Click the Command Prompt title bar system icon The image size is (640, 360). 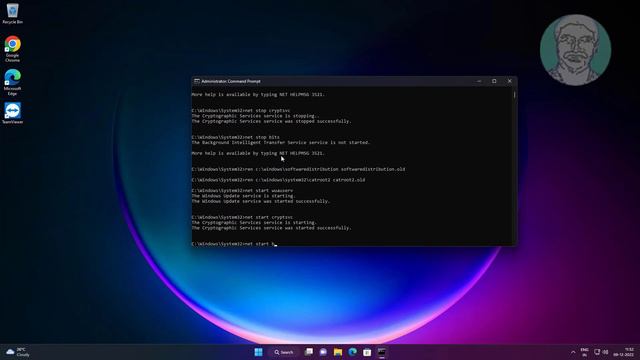click(197, 81)
